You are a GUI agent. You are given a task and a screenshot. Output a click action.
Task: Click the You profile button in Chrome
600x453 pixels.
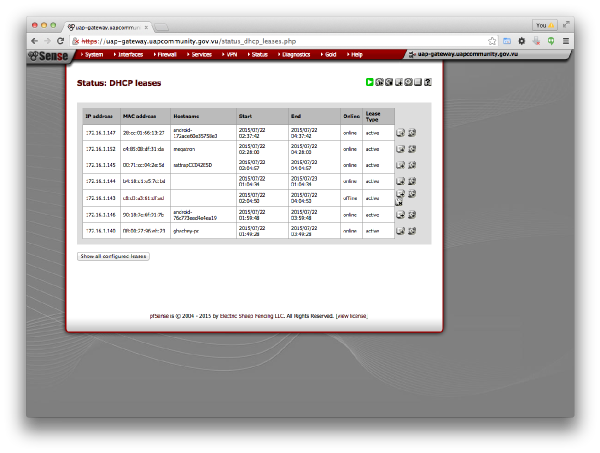click(545, 25)
